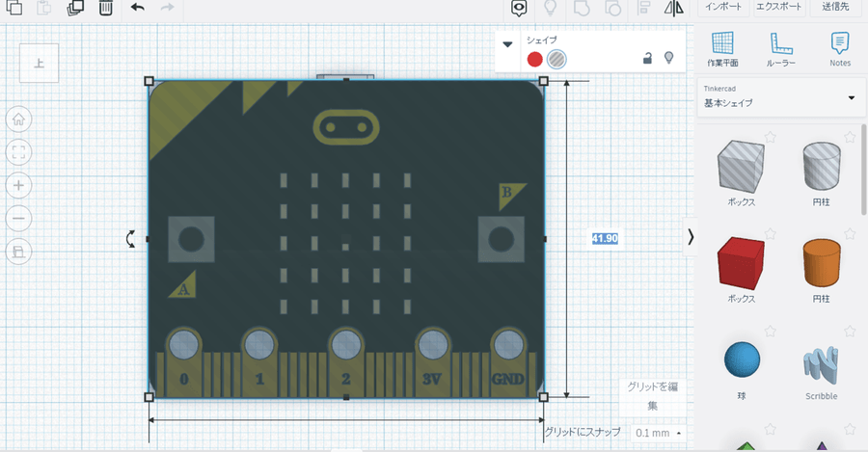Undo the last action
Image resolution: width=868 pixels, height=452 pixels.
[137, 8]
